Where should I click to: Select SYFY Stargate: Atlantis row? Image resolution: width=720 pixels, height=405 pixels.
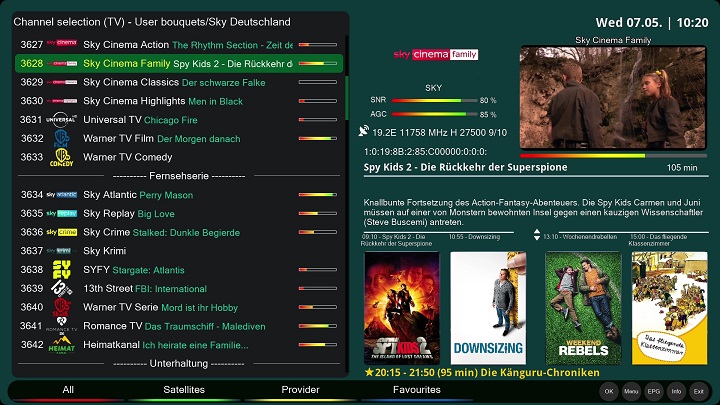pos(179,270)
